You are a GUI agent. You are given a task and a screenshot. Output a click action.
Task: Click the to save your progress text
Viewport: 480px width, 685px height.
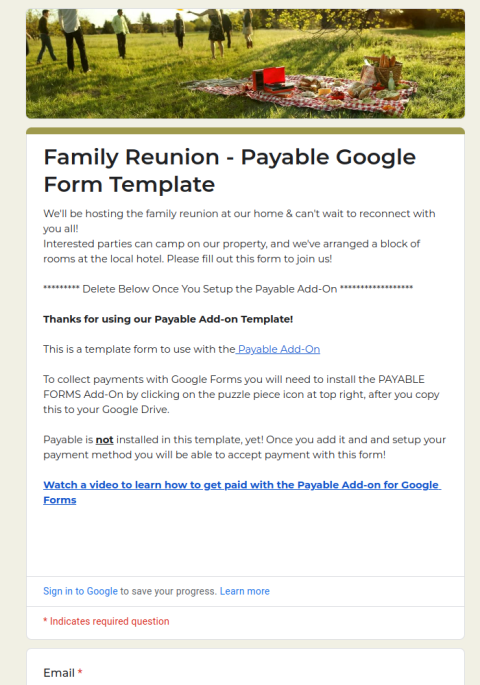(x=169, y=591)
